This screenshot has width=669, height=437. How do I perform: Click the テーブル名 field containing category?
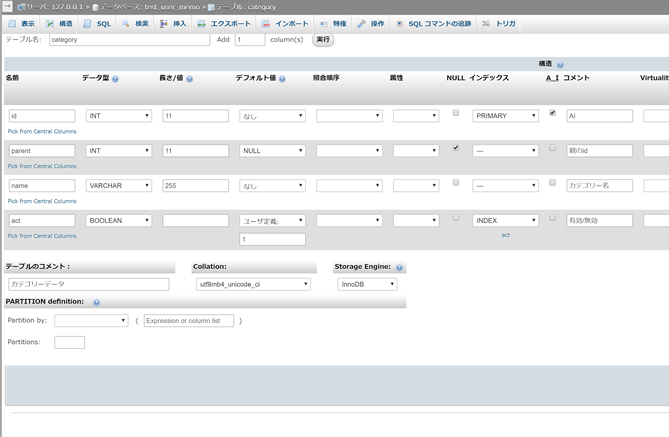click(x=130, y=40)
